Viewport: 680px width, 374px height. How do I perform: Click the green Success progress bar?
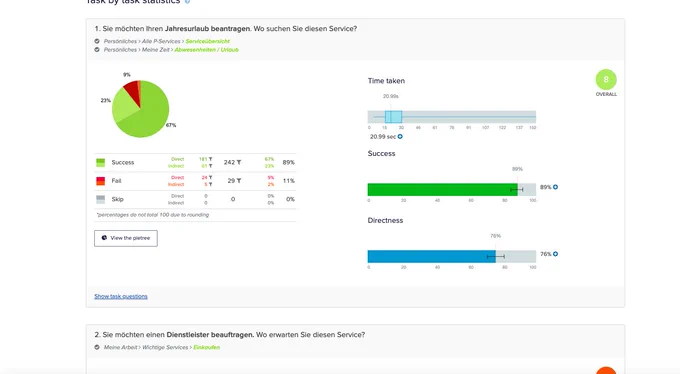click(x=442, y=190)
